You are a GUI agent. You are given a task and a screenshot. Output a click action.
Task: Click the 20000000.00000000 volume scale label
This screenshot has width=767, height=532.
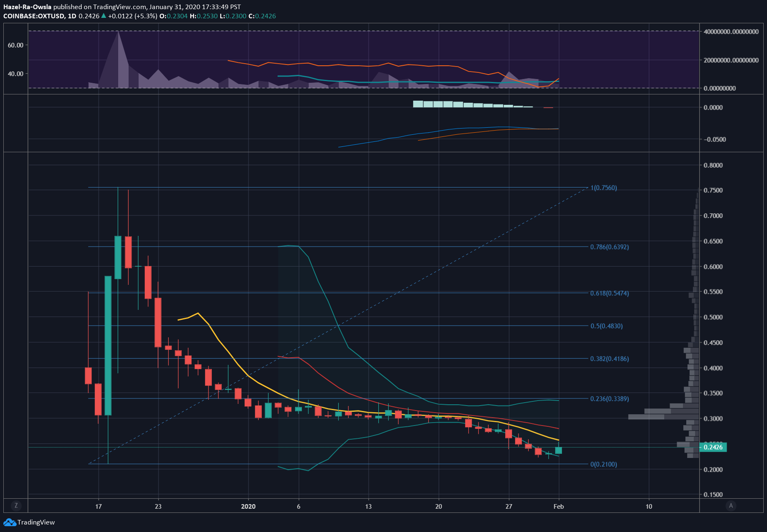coord(731,60)
